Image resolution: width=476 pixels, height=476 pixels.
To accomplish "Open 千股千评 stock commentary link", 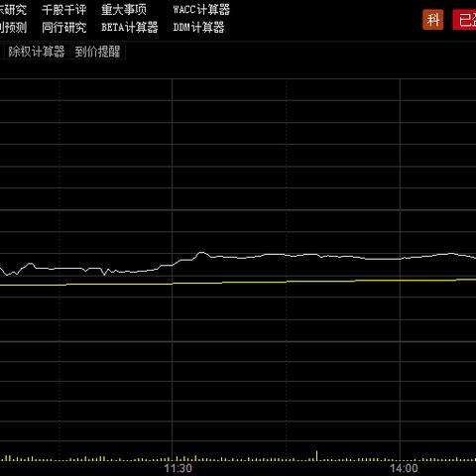I will [64, 10].
